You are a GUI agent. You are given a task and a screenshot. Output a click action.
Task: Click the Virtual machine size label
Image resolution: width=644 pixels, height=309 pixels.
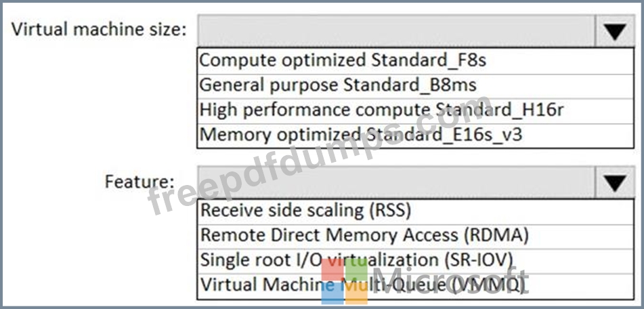pos(99,30)
